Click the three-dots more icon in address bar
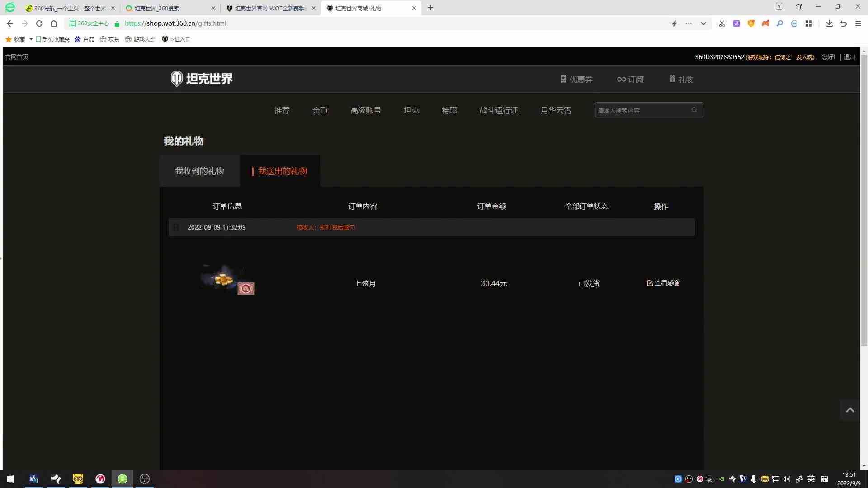The width and height of the screenshot is (868, 488). tap(689, 23)
